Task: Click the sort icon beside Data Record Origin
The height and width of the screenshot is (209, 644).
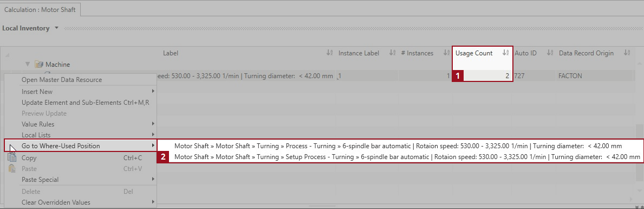Action: 626,53
